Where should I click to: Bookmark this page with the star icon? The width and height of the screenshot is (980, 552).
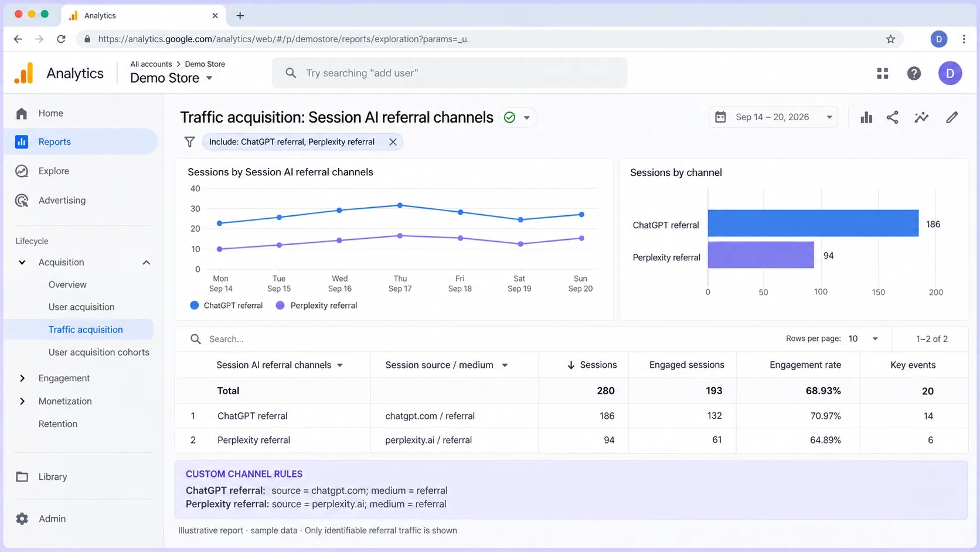[x=890, y=39]
